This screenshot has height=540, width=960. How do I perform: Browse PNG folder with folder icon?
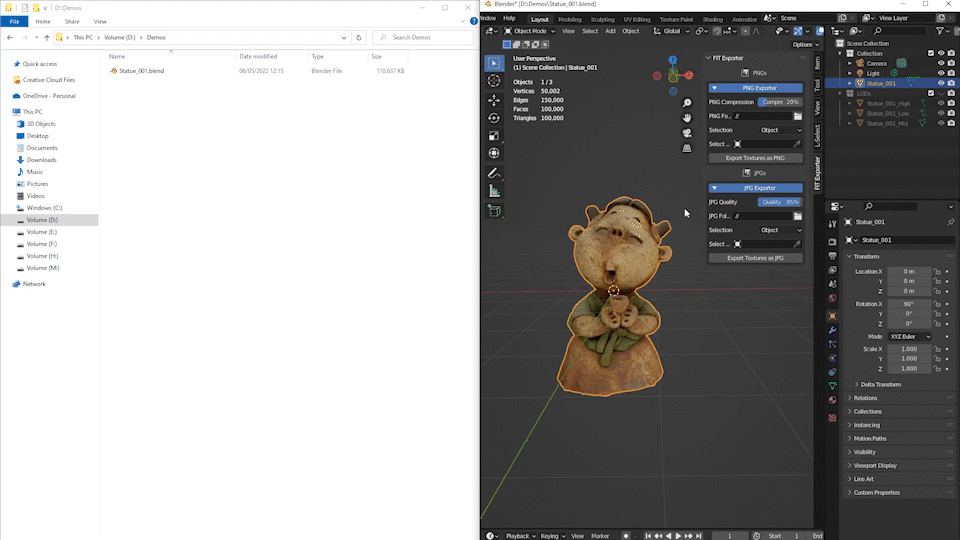tap(798, 116)
